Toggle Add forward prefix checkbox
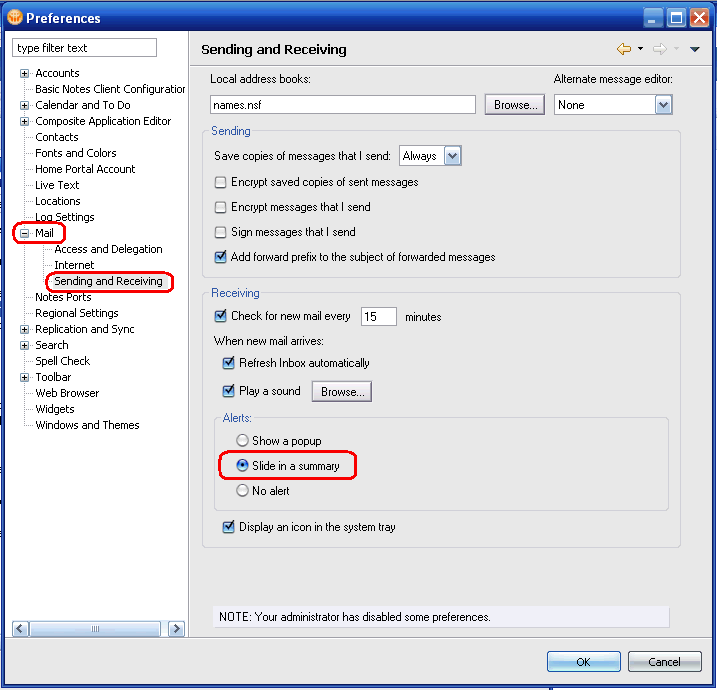 click(220, 257)
